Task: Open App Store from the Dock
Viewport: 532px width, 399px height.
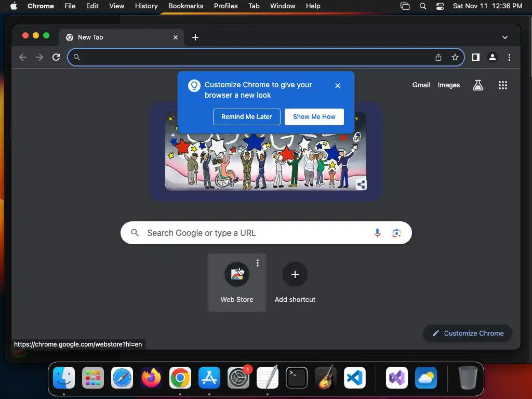Action: point(209,378)
